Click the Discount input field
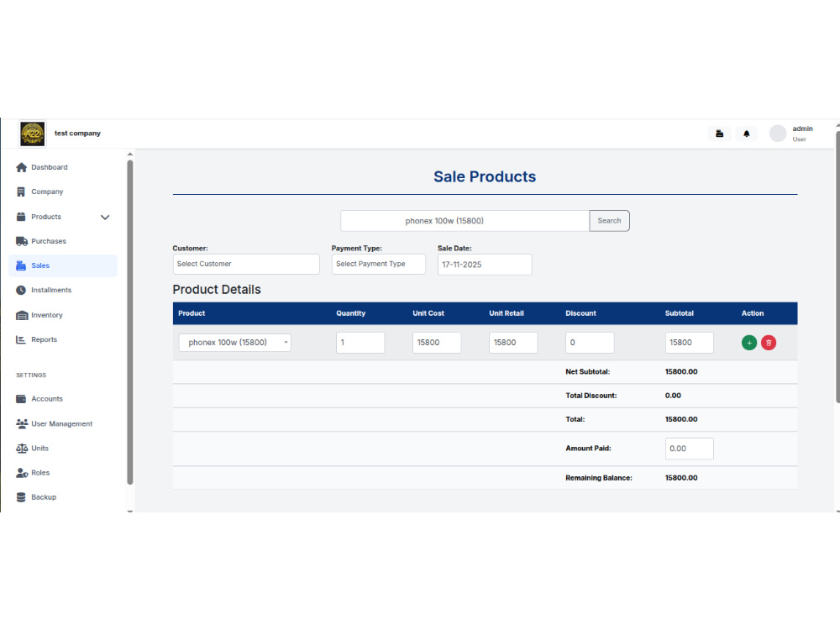This screenshot has height=630, width=840. pos(590,343)
